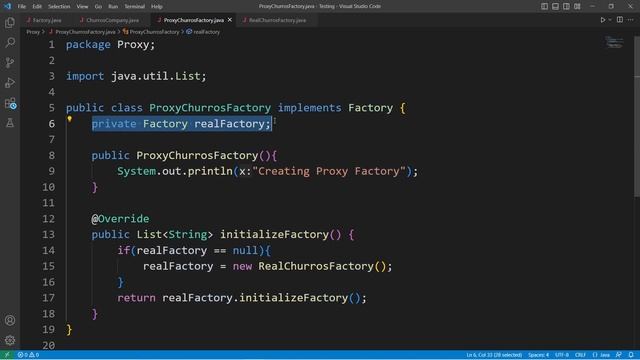Click the word RealChurrosFactory on line 15

click(x=316, y=267)
